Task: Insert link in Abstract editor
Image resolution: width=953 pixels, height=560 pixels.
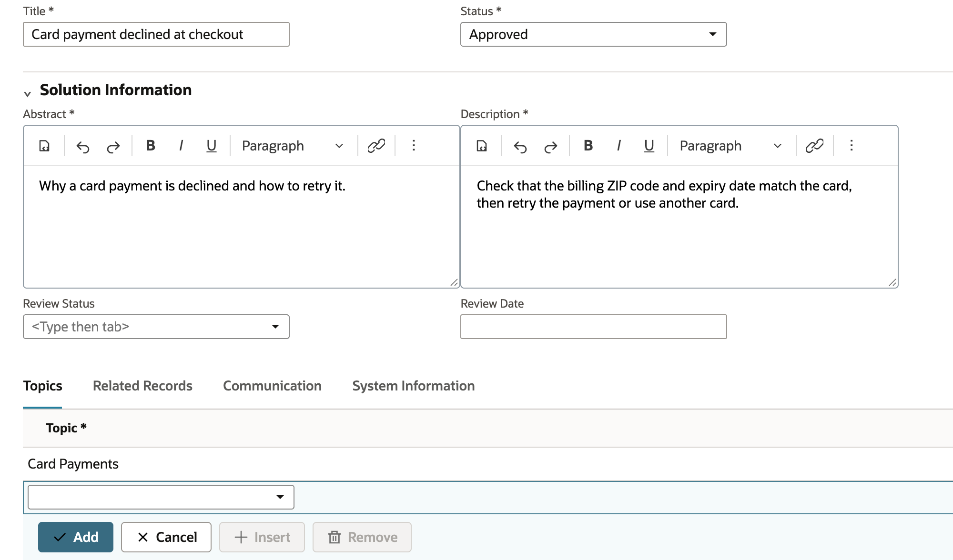Action: coord(376,146)
